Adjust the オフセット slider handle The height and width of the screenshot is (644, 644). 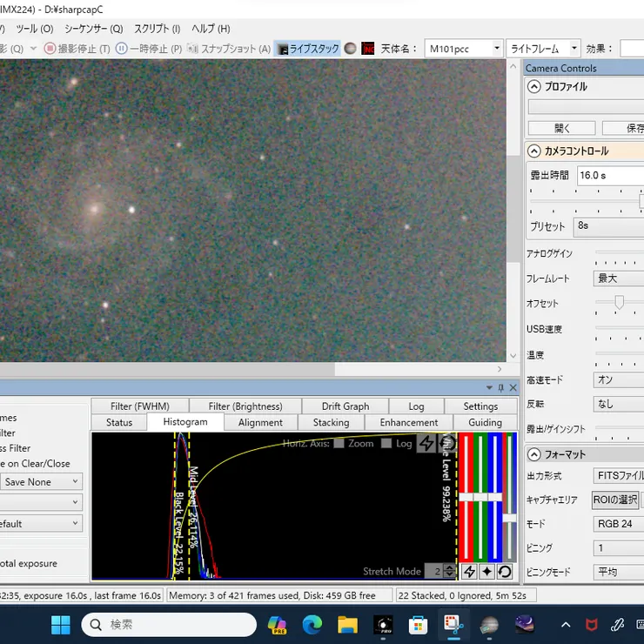click(619, 303)
